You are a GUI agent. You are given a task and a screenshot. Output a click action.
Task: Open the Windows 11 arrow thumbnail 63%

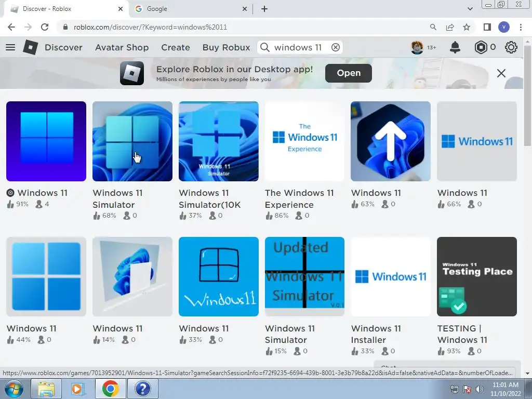(x=391, y=141)
